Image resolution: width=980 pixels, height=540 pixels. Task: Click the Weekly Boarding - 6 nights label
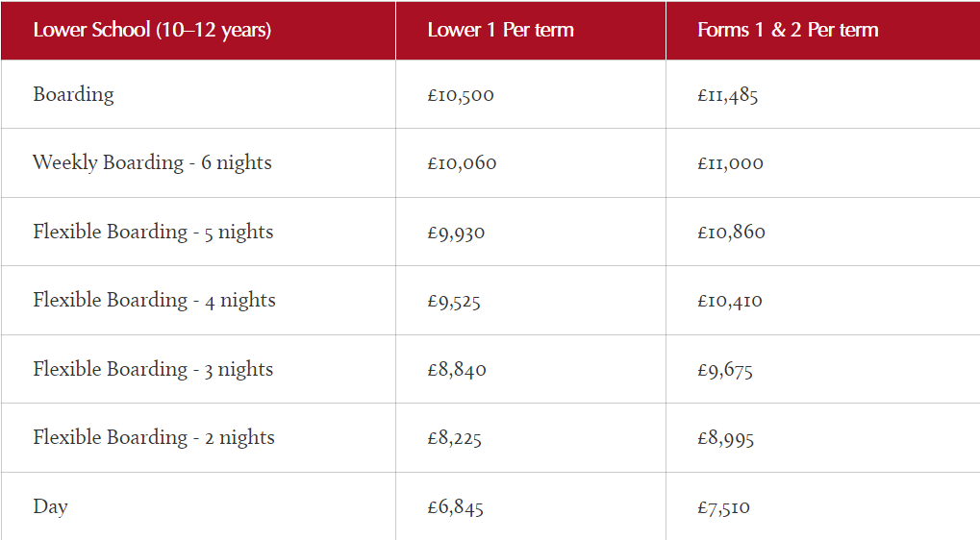click(x=153, y=163)
